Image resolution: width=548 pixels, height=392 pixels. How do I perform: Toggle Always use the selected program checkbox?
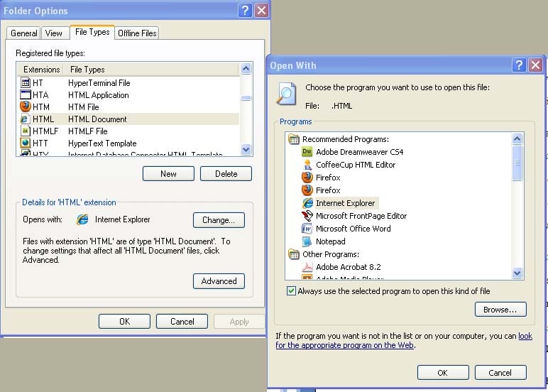point(291,291)
